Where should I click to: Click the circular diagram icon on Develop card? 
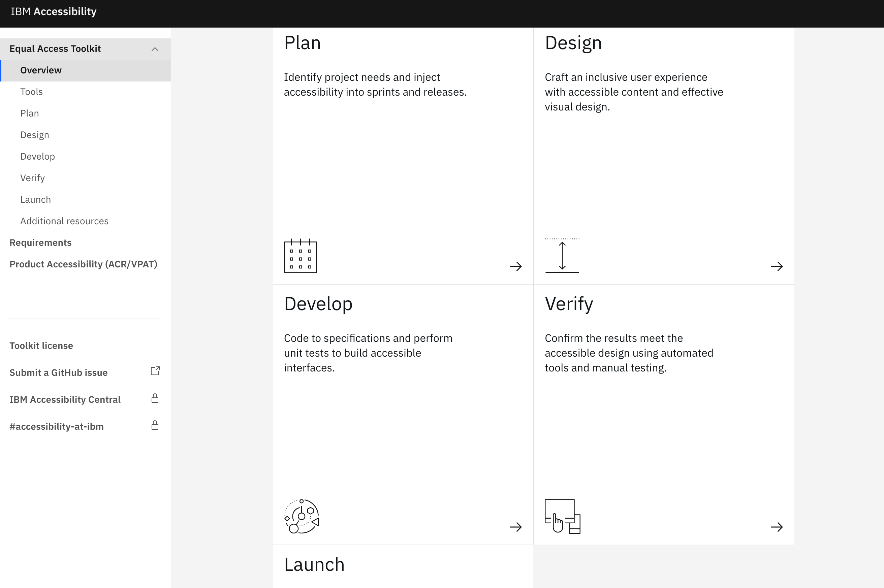click(302, 516)
